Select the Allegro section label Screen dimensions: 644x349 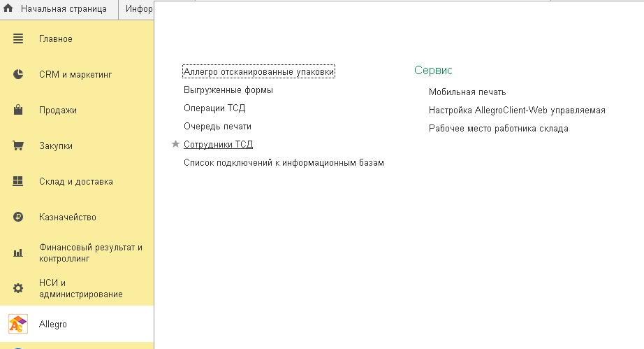52,324
